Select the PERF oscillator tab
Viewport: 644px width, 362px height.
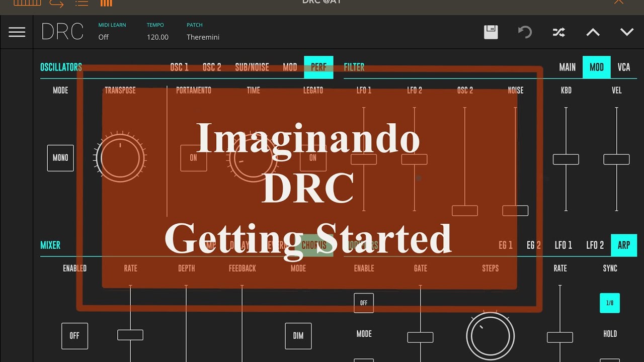[318, 67]
